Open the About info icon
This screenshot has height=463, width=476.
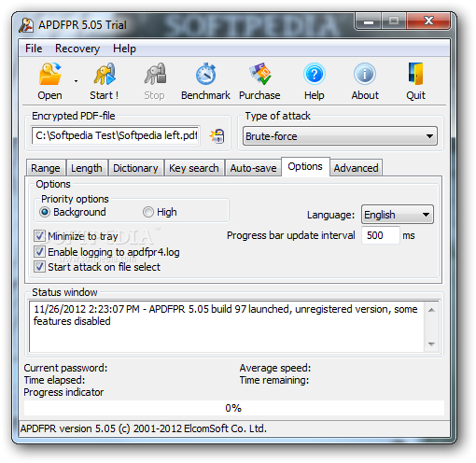coord(365,74)
